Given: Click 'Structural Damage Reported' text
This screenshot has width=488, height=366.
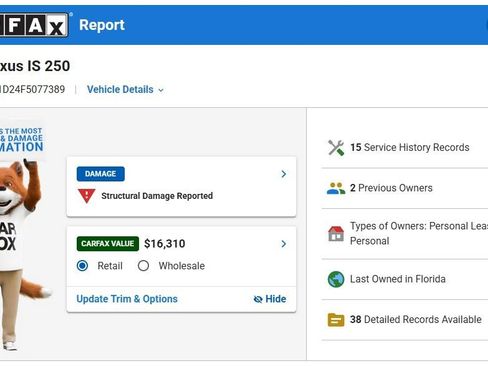Looking at the screenshot, I should point(157,196).
